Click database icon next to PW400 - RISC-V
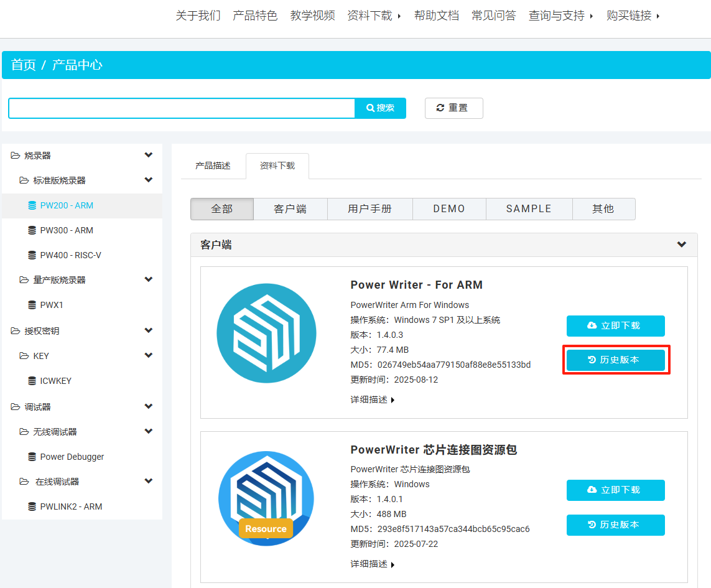The height and width of the screenshot is (588, 711). click(x=32, y=256)
